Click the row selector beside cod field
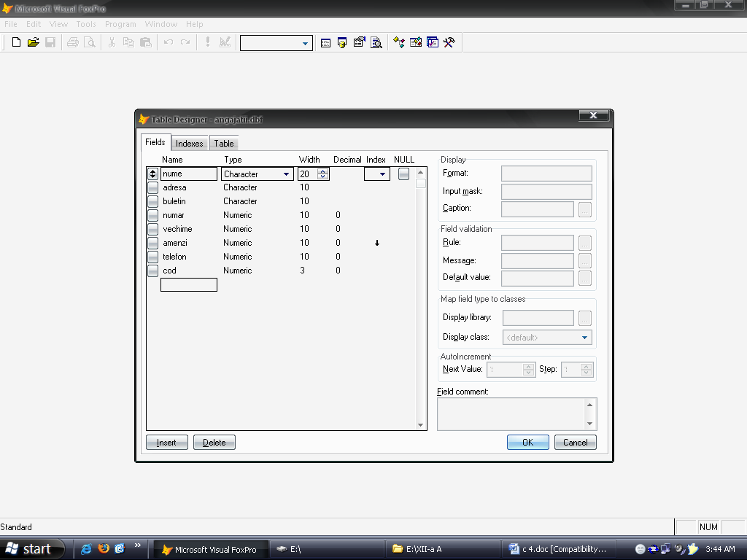 coord(152,271)
